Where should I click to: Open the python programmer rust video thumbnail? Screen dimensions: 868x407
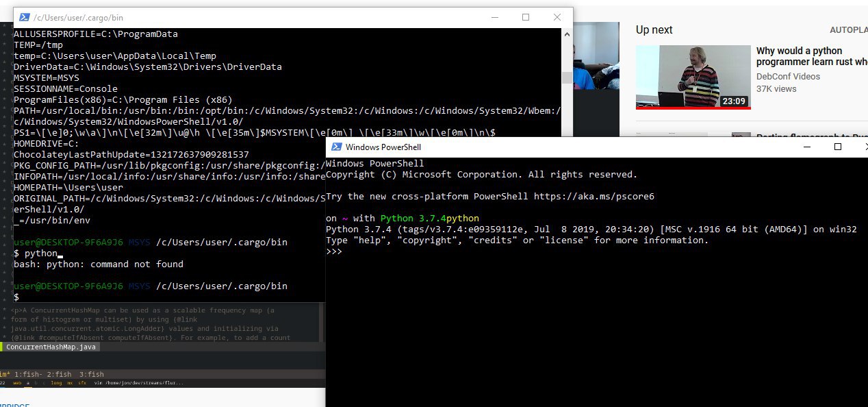tap(693, 77)
